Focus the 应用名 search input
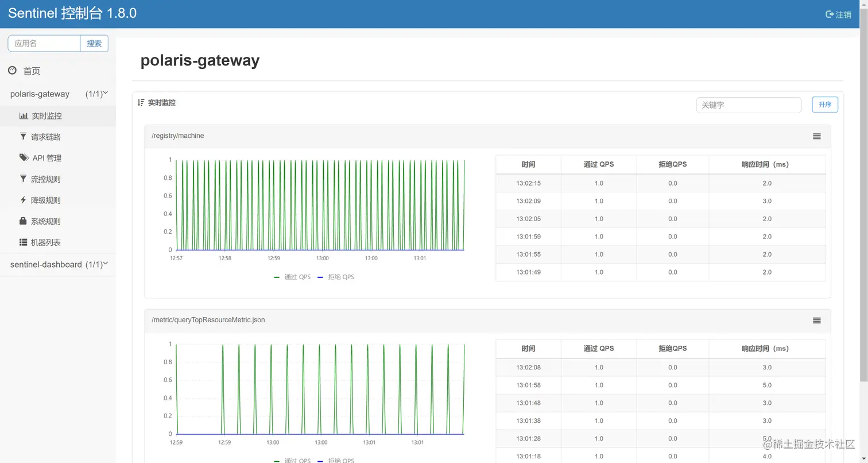This screenshot has height=463, width=868. coord(44,43)
